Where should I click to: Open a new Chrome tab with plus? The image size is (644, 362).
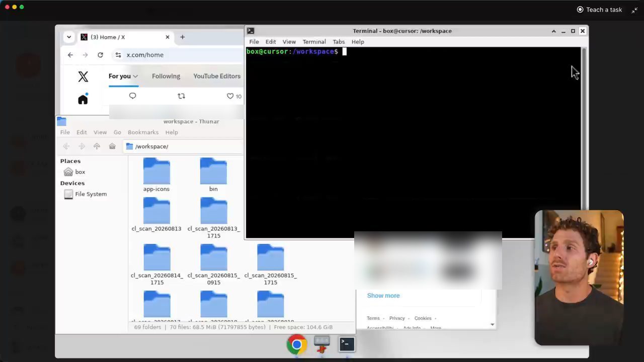pyautogui.click(x=182, y=37)
